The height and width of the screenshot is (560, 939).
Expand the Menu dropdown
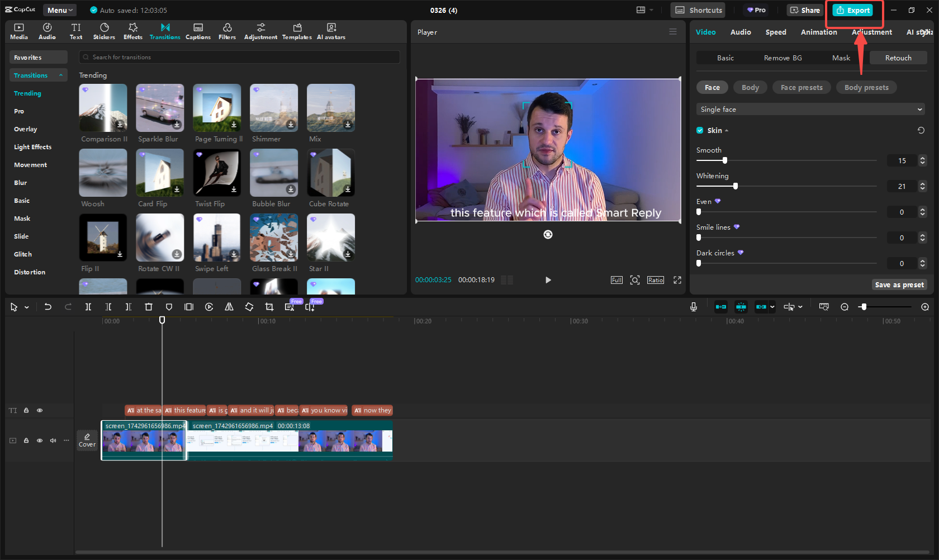pyautogui.click(x=60, y=10)
